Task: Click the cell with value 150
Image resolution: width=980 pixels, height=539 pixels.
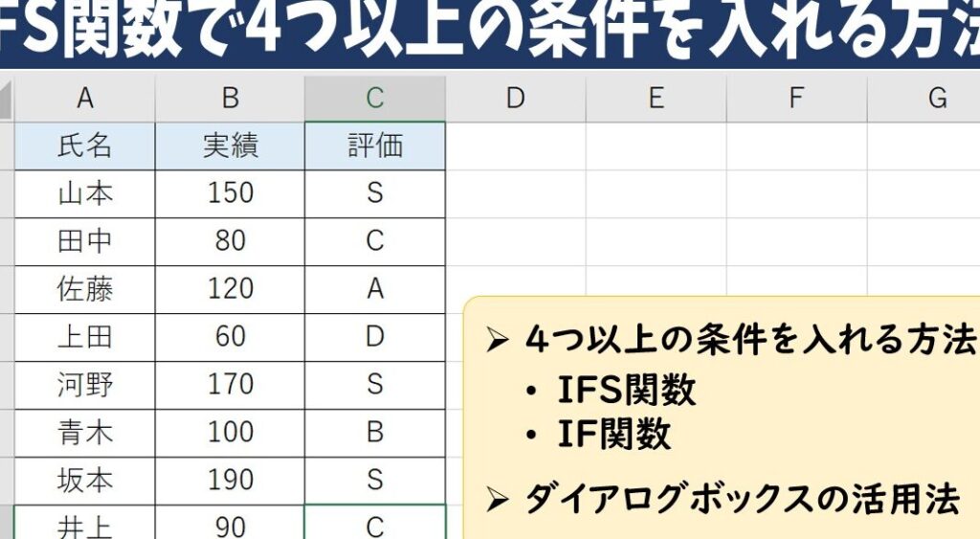Action: point(230,193)
